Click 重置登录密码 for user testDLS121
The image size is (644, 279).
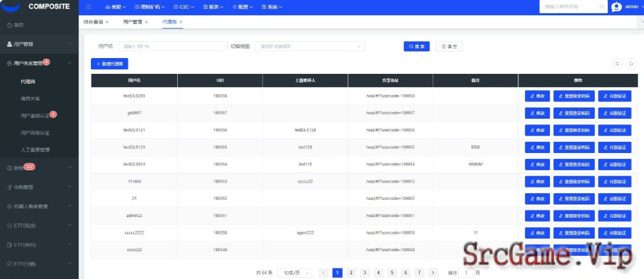coord(574,130)
